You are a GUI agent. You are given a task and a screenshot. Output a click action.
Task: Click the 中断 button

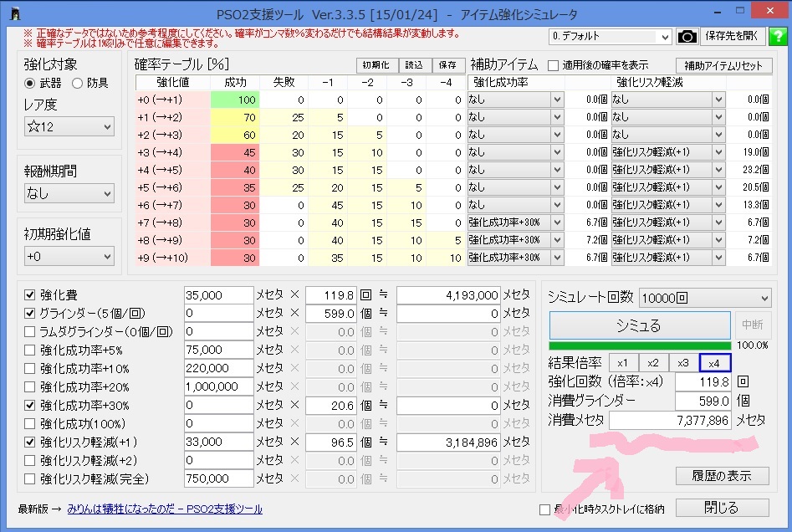click(753, 325)
